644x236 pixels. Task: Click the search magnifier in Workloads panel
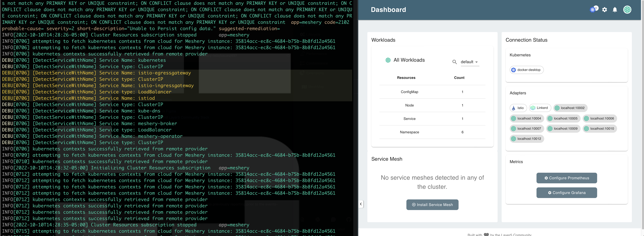point(455,62)
